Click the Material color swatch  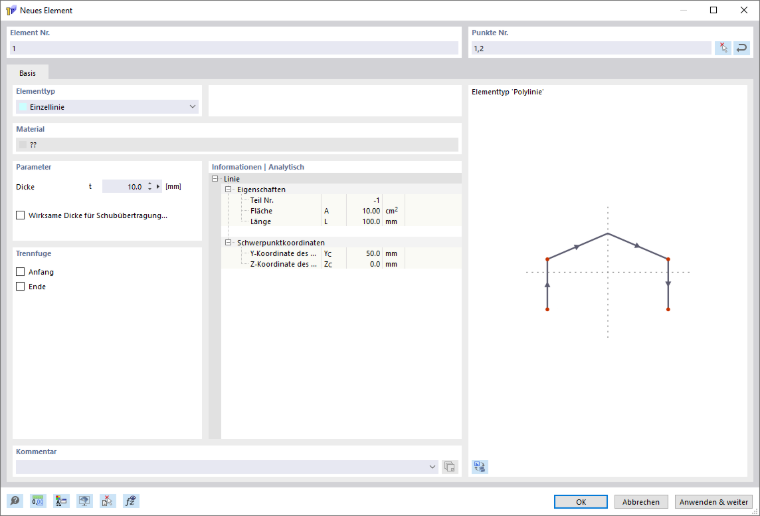(22, 144)
